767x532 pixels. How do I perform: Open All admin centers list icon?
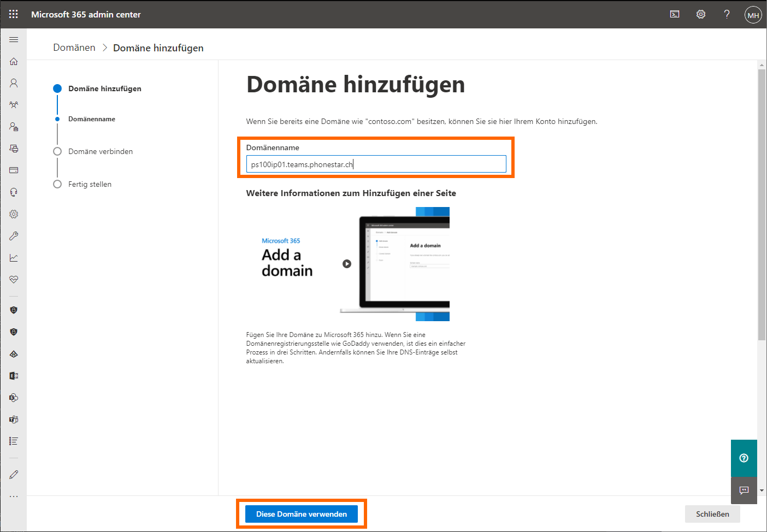(14, 441)
